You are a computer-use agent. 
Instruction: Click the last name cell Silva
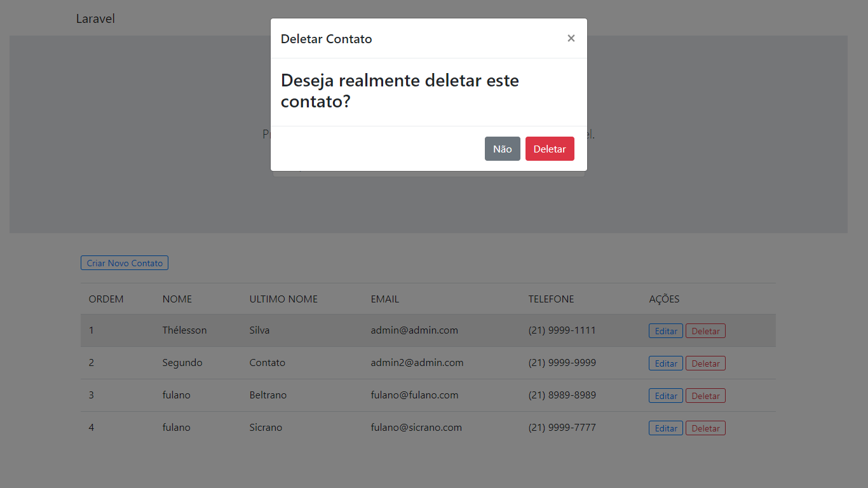point(259,330)
